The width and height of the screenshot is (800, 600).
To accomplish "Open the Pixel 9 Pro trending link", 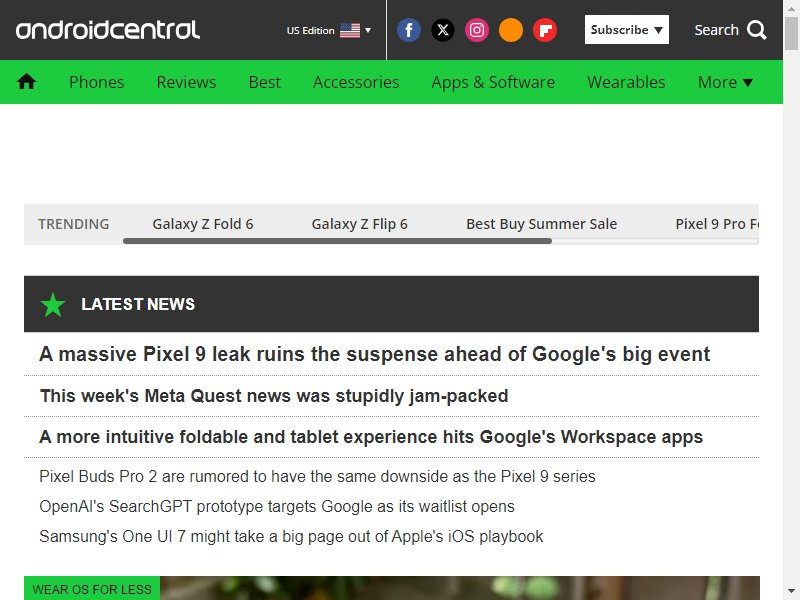I will 717,224.
